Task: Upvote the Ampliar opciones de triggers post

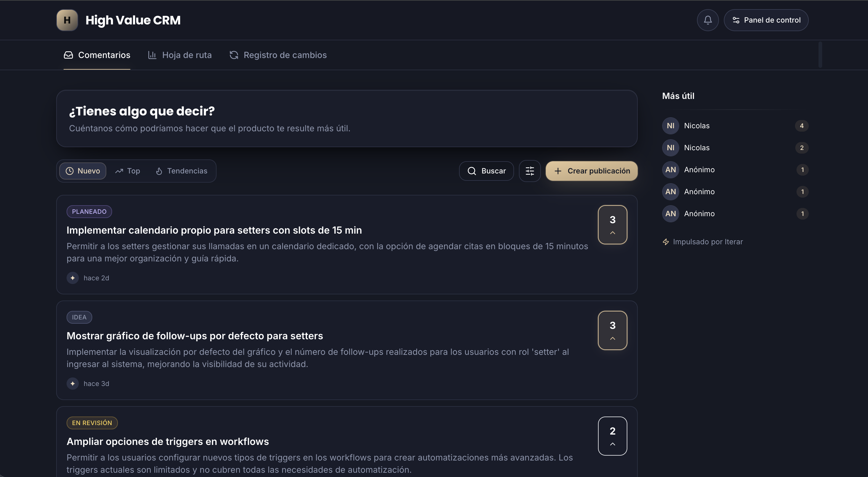Action: pos(612,436)
